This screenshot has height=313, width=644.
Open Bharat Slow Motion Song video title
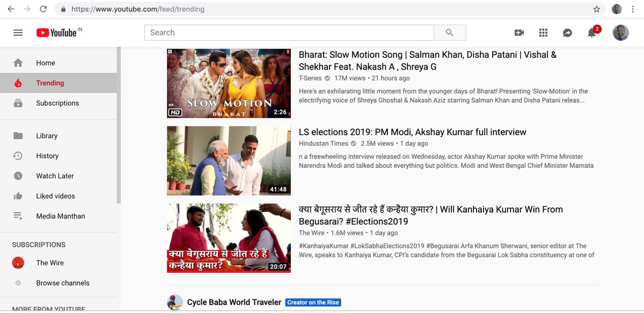pos(428,61)
